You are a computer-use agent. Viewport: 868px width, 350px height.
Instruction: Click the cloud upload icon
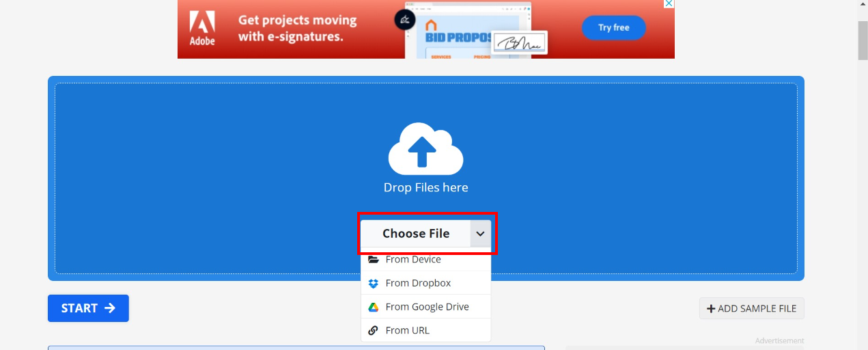click(x=426, y=149)
